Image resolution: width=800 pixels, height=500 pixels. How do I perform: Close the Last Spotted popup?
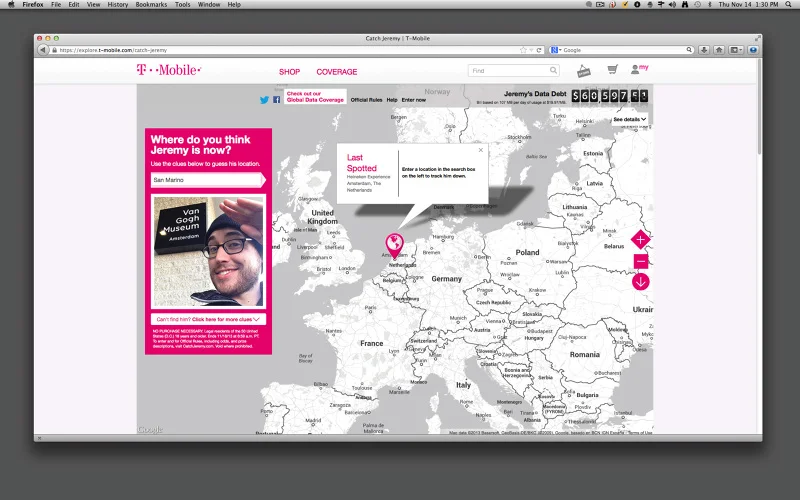pos(481,150)
